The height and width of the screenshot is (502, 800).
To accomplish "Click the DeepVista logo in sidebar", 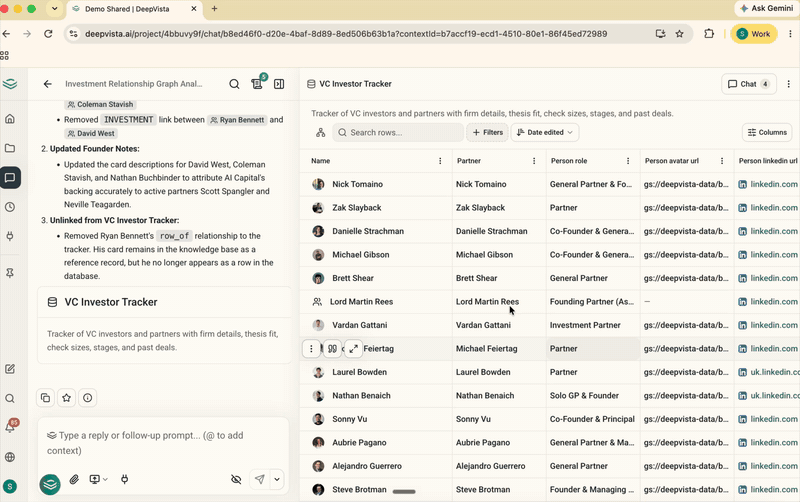I will pos(10,84).
